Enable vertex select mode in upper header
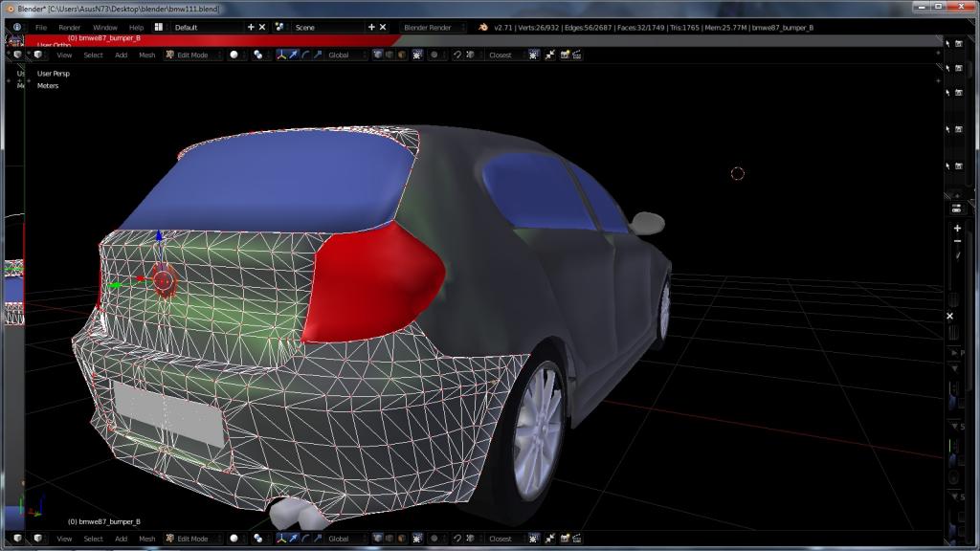 [377, 55]
